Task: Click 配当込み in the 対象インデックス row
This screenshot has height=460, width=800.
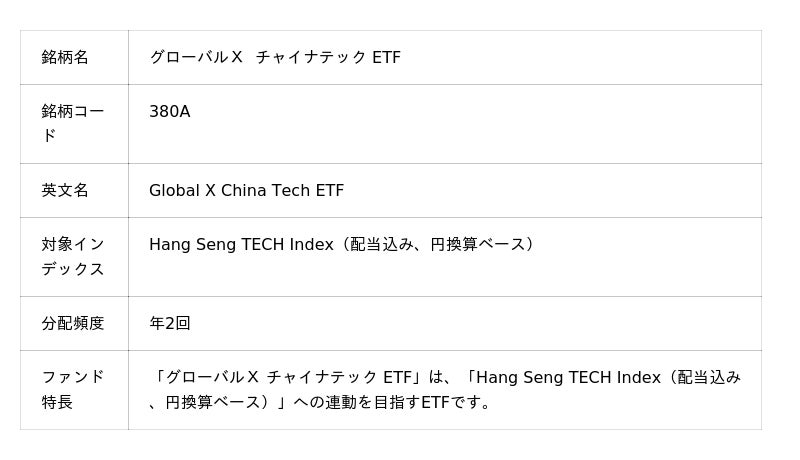Action: tap(379, 244)
